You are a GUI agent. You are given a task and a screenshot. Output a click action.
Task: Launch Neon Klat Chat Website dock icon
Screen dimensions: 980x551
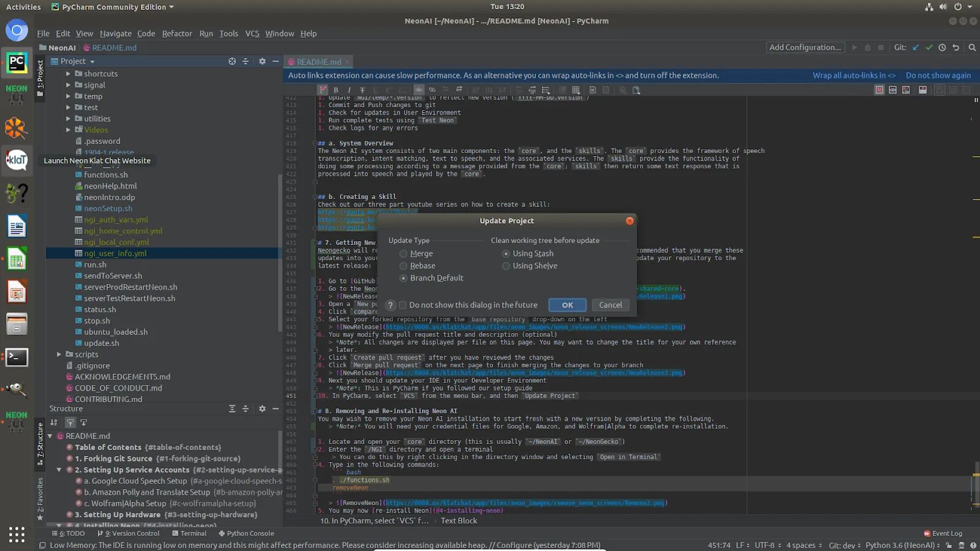coord(17,160)
